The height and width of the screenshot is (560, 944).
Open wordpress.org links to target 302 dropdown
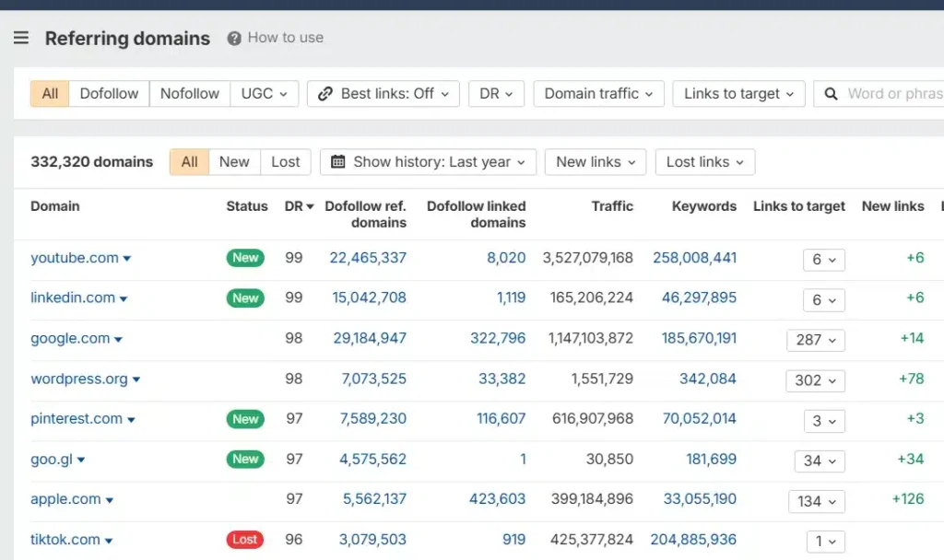(815, 380)
